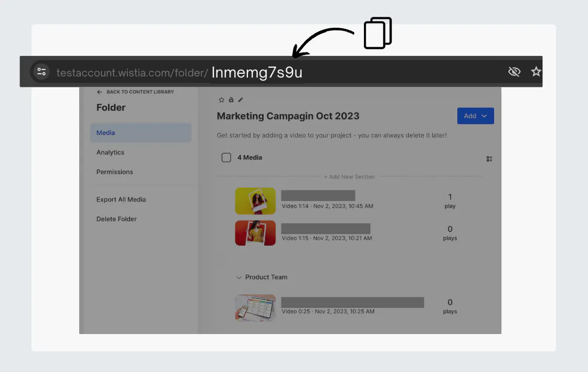This screenshot has width=588, height=372.
Task: Open the Media sidebar tab
Action: point(140,133)
